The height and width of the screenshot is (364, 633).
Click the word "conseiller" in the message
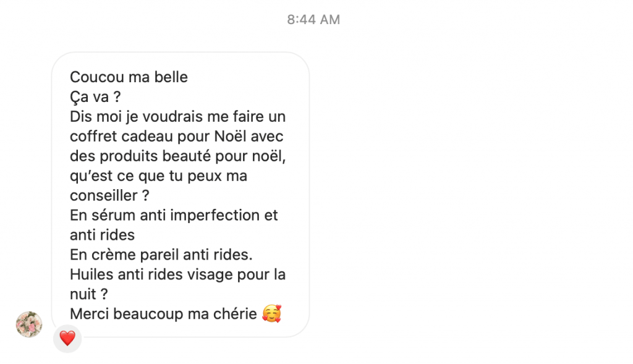(103, 195)
